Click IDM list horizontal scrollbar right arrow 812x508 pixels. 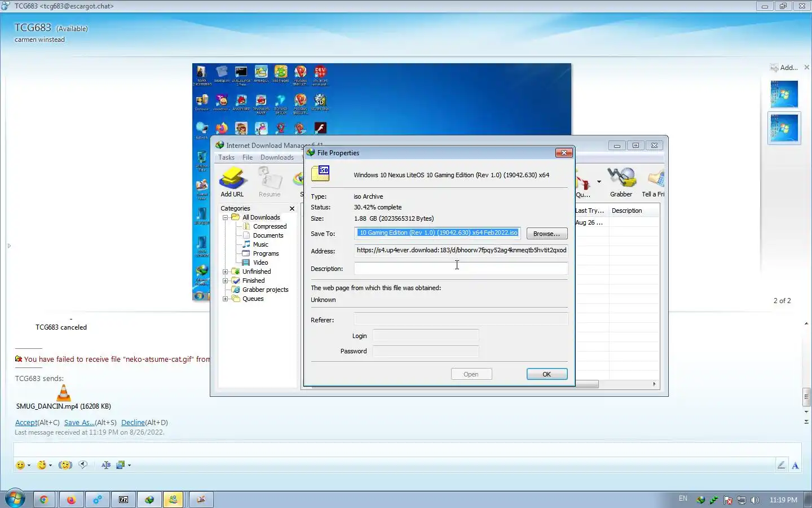coord(654,384)
